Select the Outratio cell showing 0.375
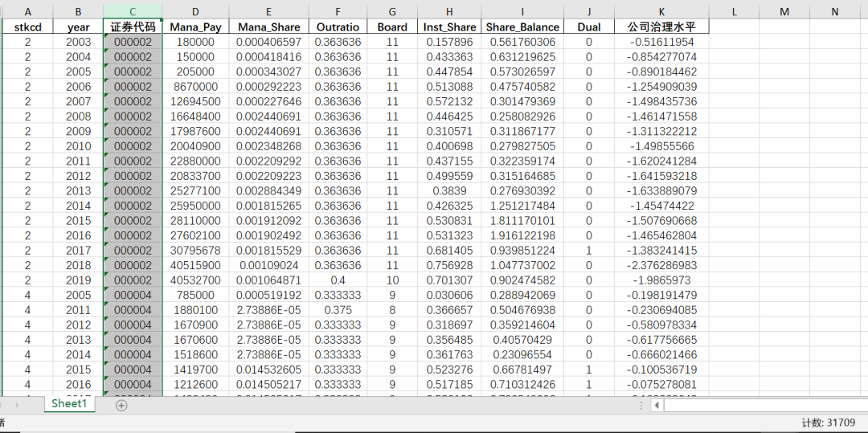The height and width of the screenshot is (433, 868). (338, 309)
